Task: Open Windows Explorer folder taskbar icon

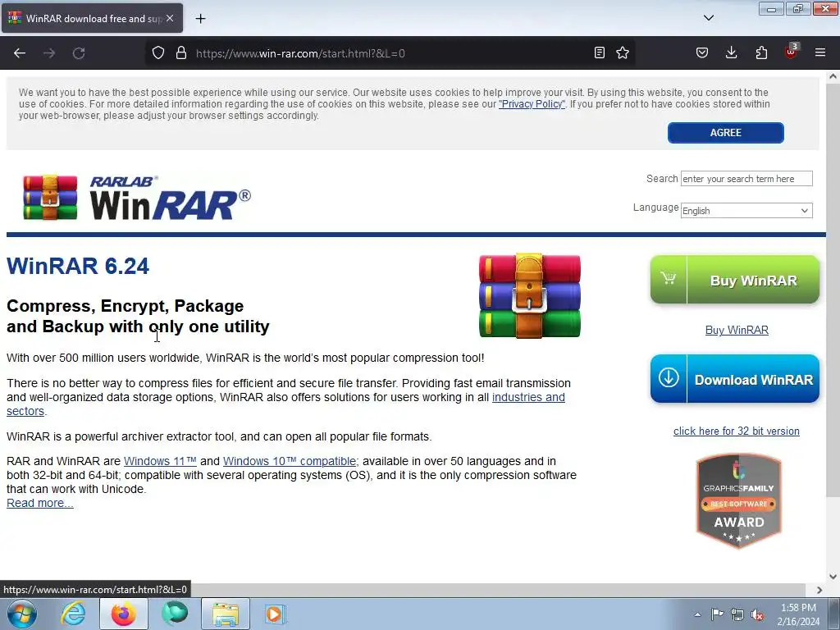Action: 226,614
